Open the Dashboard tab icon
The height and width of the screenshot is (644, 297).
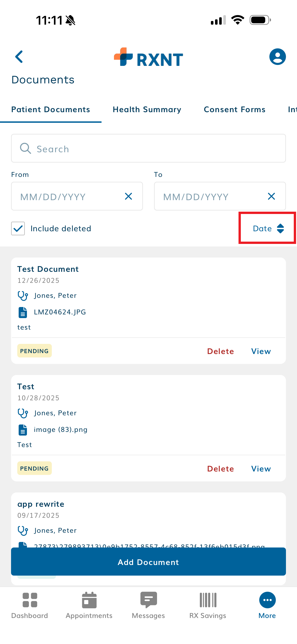click(30, 600)
